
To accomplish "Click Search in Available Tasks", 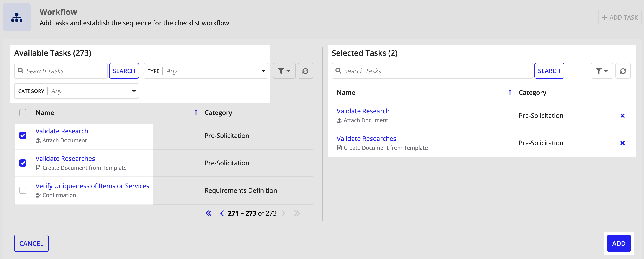I will [124, 71].
